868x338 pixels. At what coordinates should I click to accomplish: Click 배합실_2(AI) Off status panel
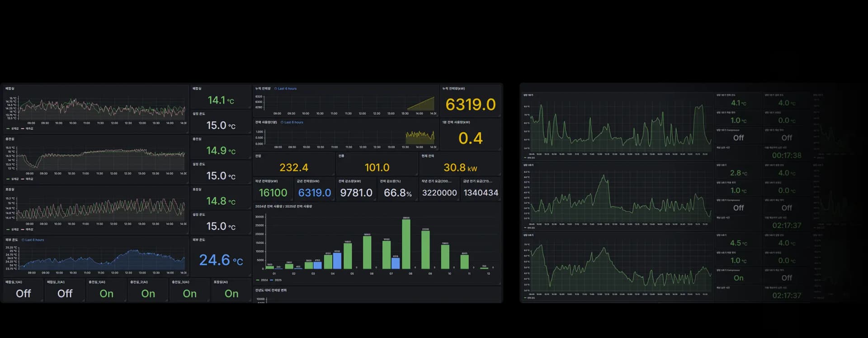pos(65,294)
